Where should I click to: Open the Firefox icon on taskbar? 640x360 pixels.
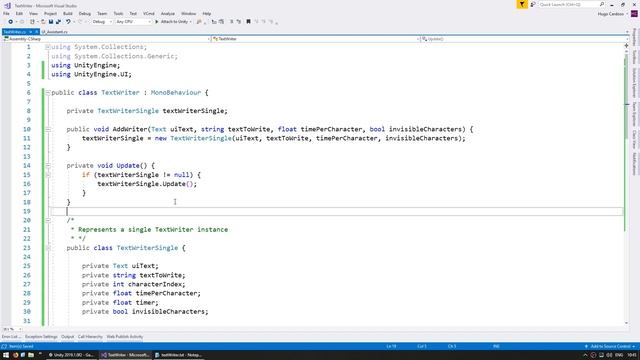click(15, 355)
